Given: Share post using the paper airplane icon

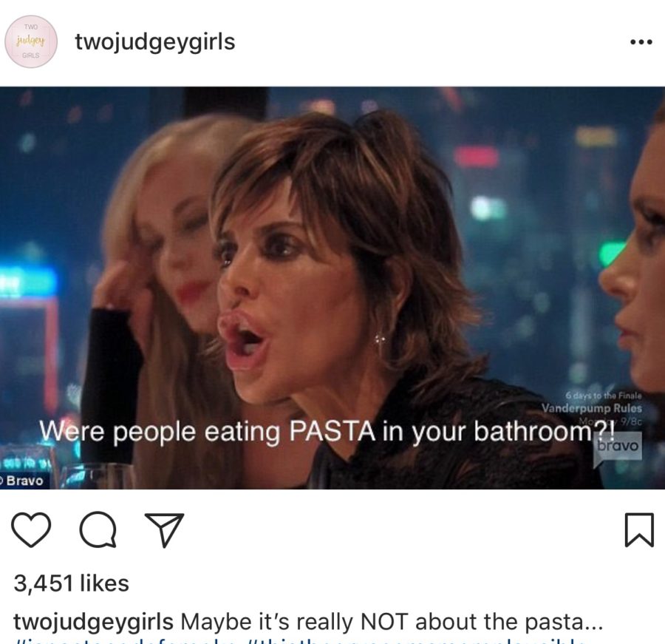Looking at the screenshot, I should coord(165,529).
